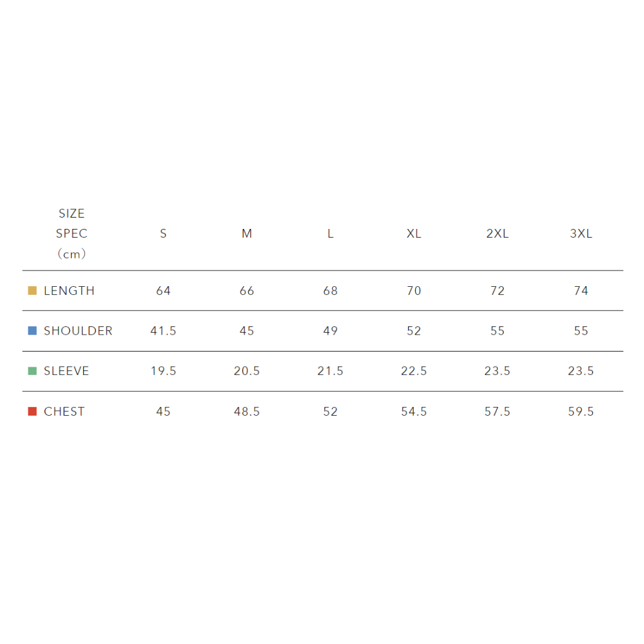Choose the 3XL size column header

click(x=581, y=234)
